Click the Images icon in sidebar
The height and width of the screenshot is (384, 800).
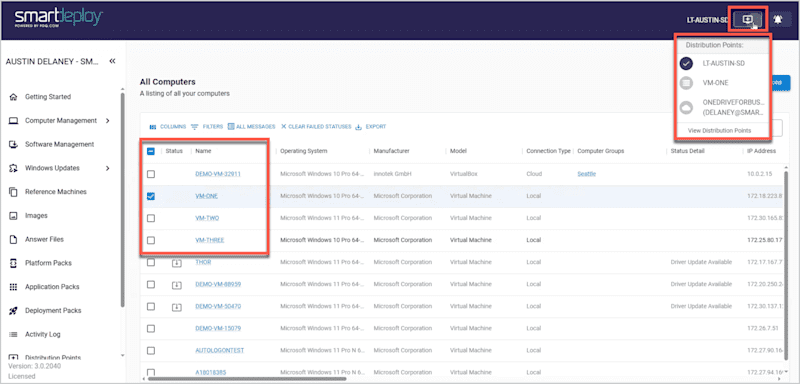[14, 216]
